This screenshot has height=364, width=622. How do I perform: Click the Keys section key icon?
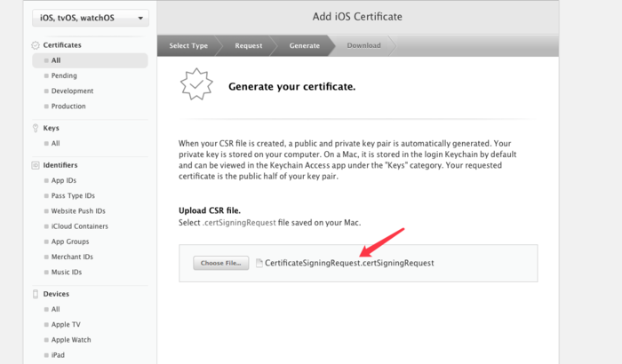pos(36,128)
